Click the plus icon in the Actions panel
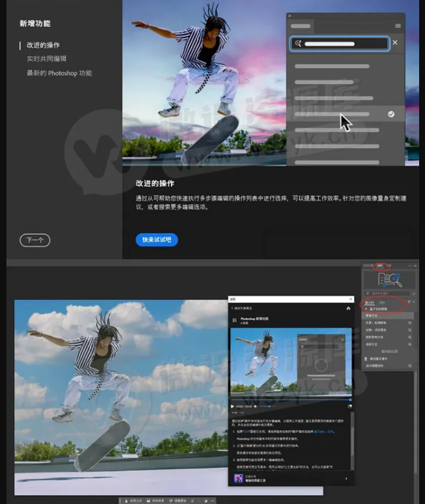 tap(414, 302)
